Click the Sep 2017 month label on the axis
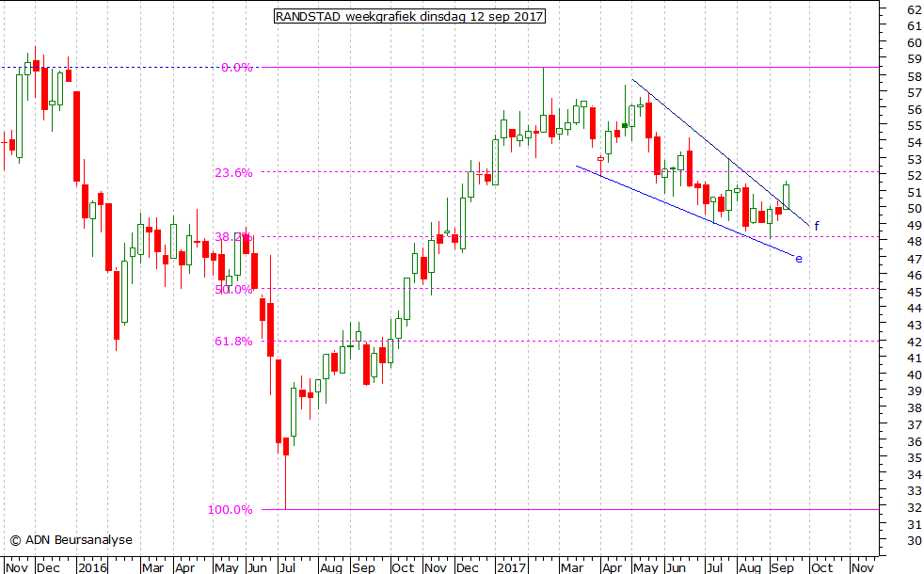The height and width of the screenshot is (574, 924). [783, 567]
